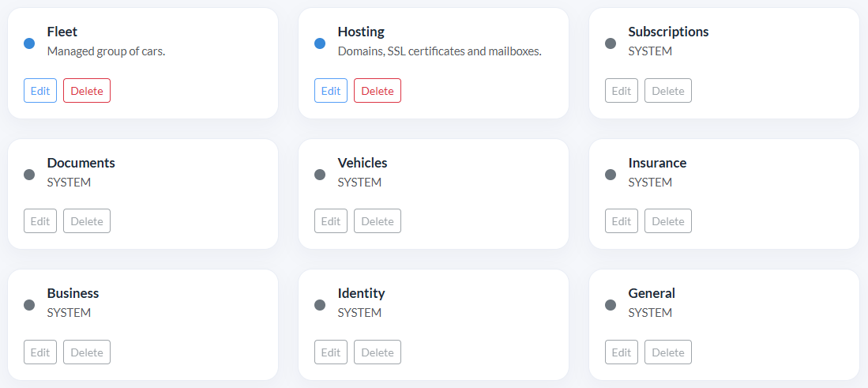Click the gray color dot for Identity

320,305
